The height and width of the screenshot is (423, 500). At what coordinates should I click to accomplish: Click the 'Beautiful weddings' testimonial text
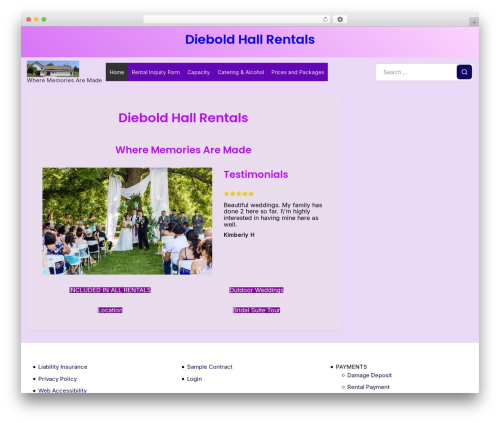click(x=273, y=214)
